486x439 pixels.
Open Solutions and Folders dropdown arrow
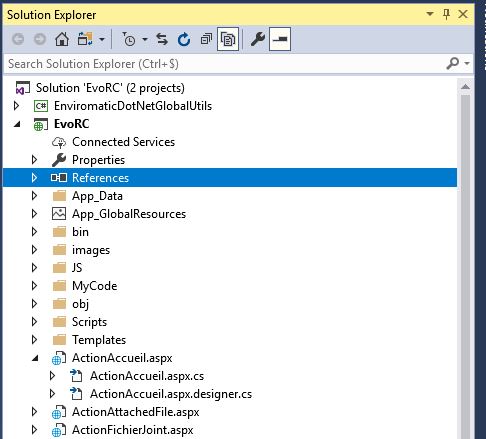[x=102, y=40]
